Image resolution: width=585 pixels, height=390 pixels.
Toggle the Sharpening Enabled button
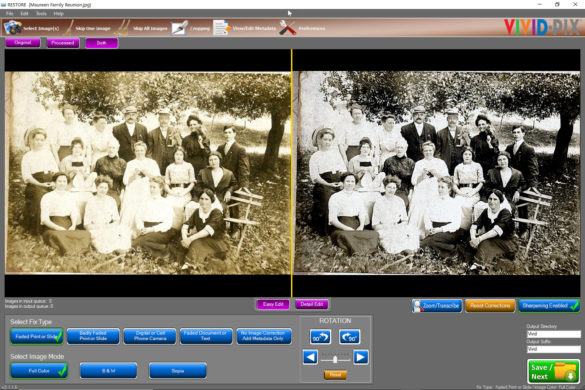click(549, 306)
